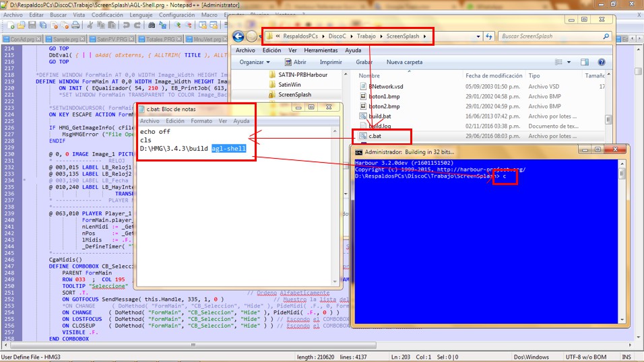Select the boton1.bmp file
The width and height of the screenshot is (644, 362).
click(379, 96)
